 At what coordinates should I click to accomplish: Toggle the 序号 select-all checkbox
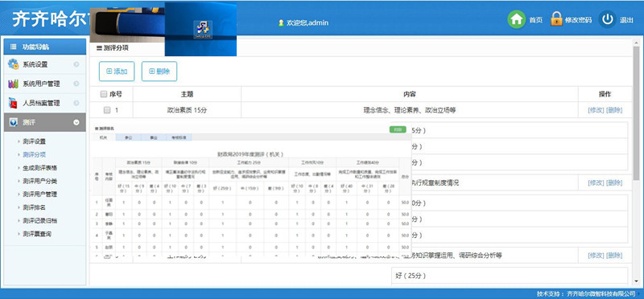click(104, 94)
